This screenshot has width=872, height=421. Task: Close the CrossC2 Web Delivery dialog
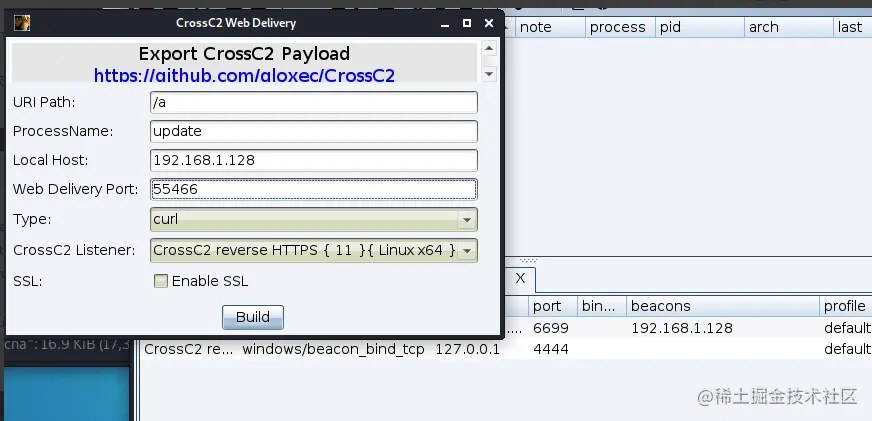[489, 23]
